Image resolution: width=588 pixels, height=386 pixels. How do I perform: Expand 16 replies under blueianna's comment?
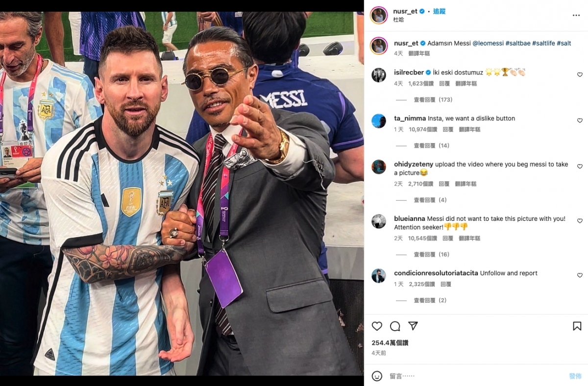pyautogui.click(x=431, y=255)
